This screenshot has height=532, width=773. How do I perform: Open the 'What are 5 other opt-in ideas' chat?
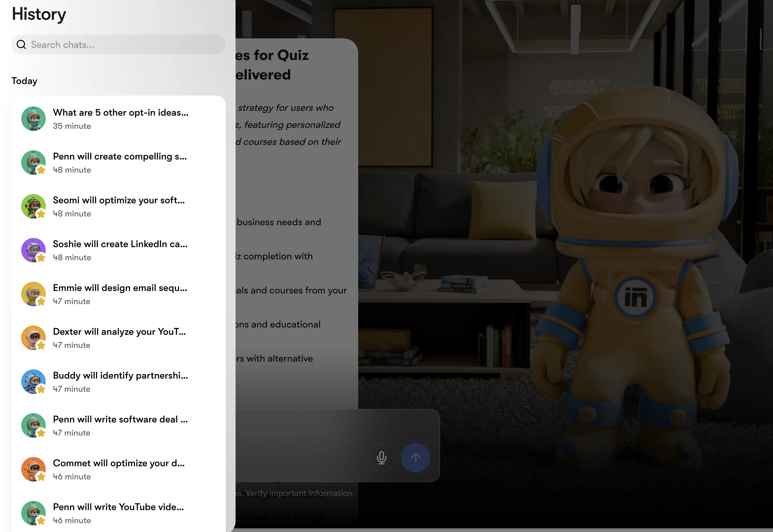[120, 113]
